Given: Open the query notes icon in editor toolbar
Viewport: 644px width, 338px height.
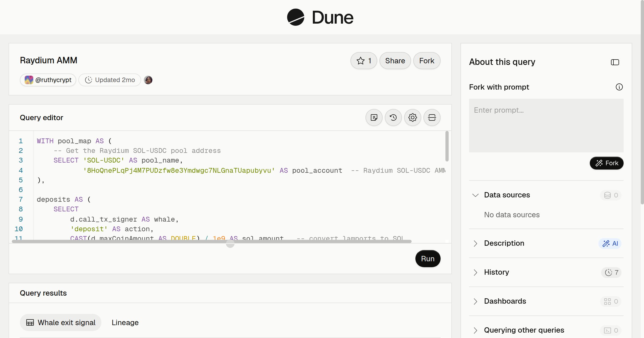Looking at the screenshot, I should click(x=374, y=117).
